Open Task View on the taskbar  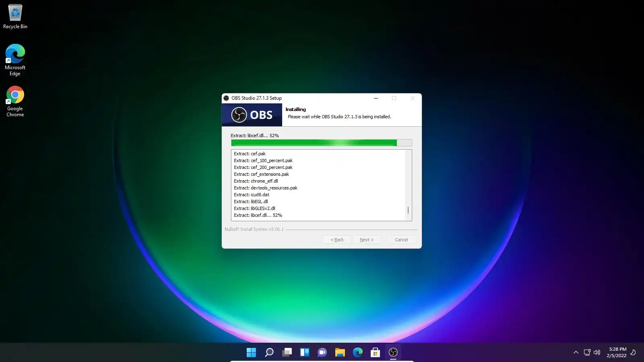287,352
